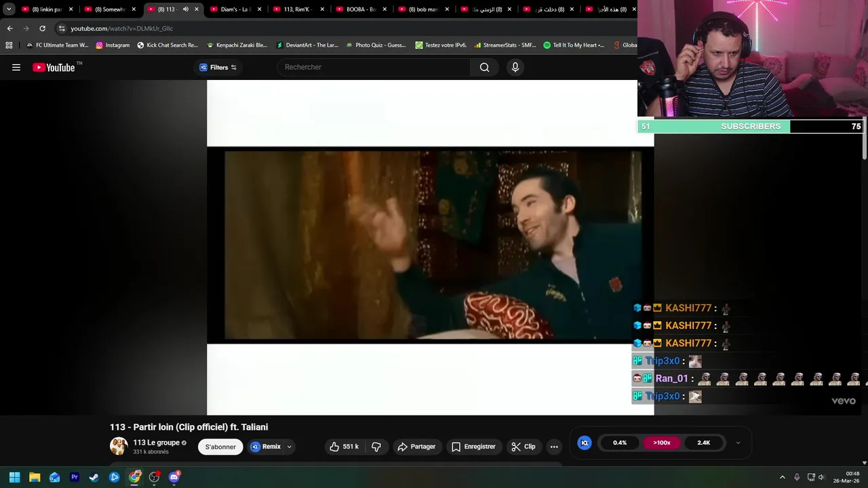Like the video with thumbs up
The height and width of the screenshot is (488, 868).
click(x=344, y=447)
